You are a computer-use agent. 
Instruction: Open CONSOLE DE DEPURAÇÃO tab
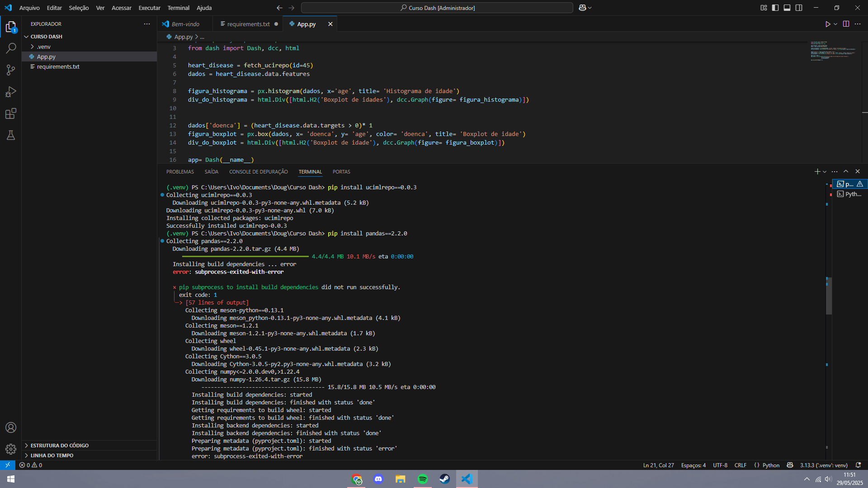[258, 172]
